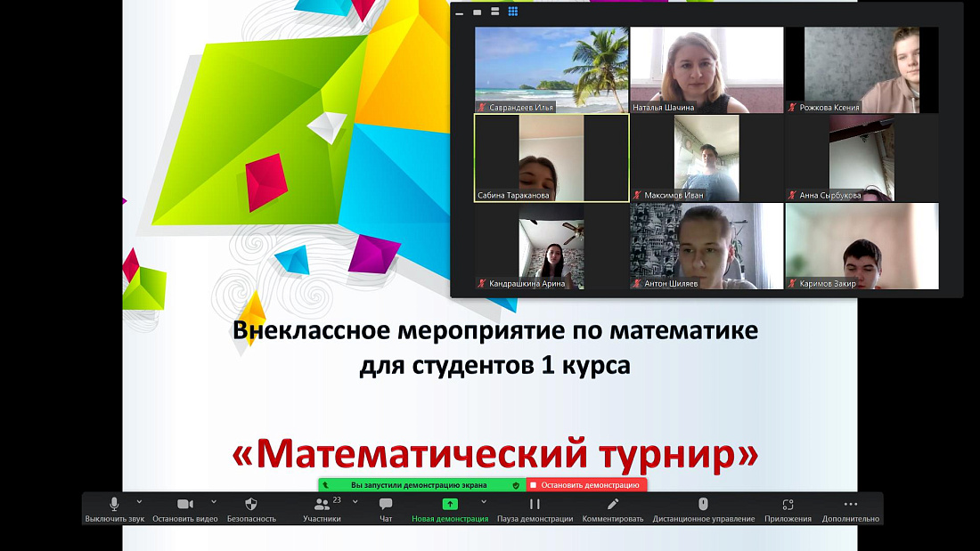Start annotating with the Комментировать pencil icon
This screenshot has width=980, height=551.
click(613, 505)
